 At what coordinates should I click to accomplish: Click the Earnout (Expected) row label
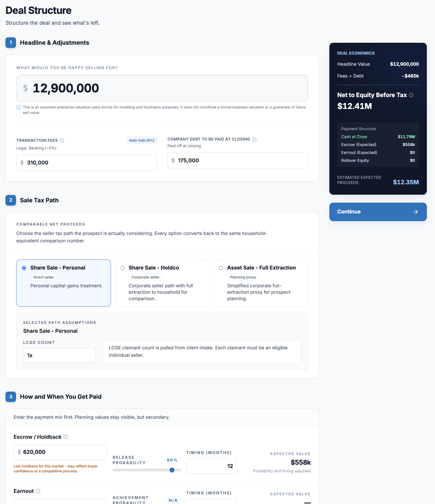359,152
